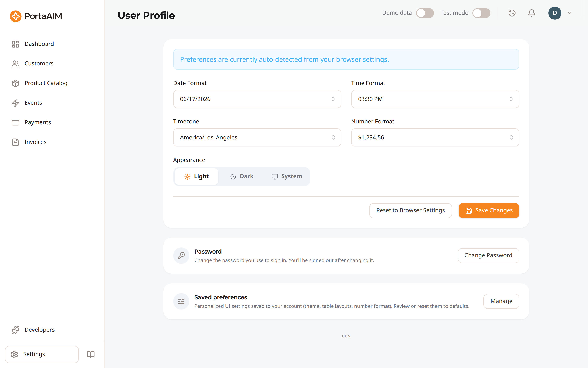588x368 pixels.
Task: Open the Date Format dropdown
Action: coord(257,99)
